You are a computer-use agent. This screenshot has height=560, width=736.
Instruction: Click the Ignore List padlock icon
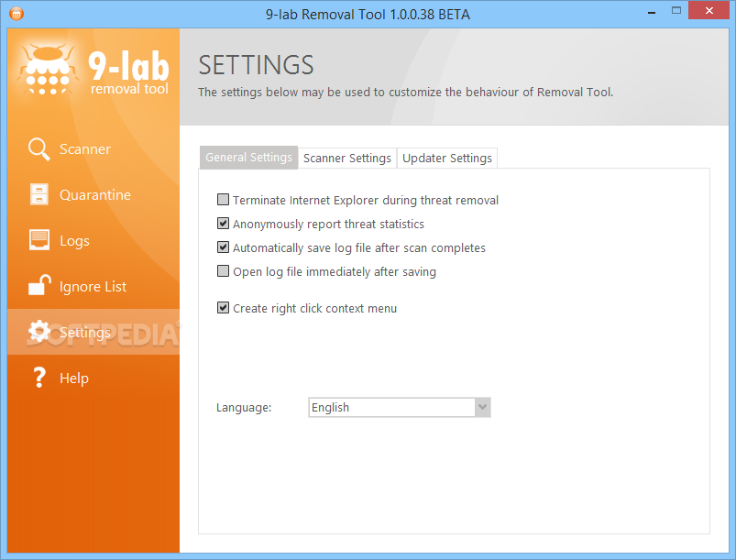coord(39,285)
